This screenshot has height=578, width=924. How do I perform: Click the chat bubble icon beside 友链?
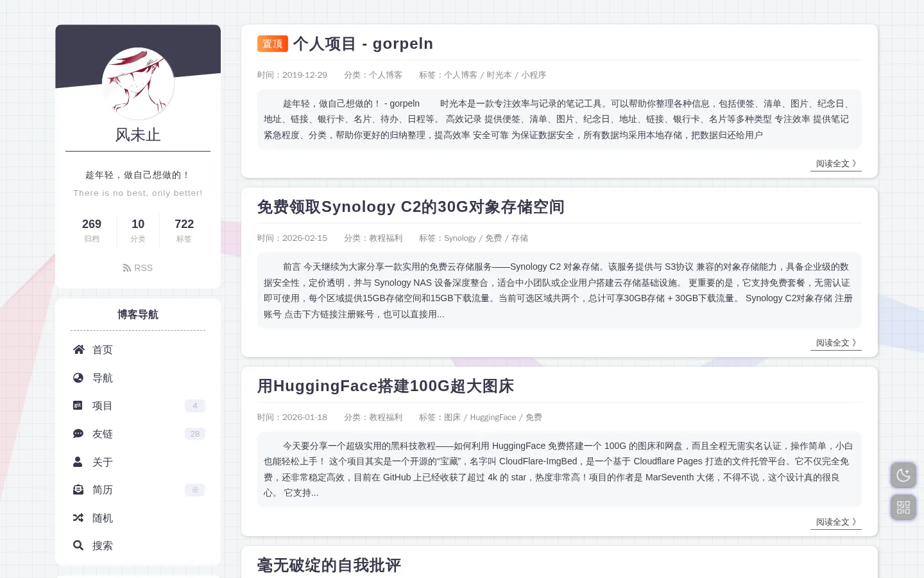point(78,433)
